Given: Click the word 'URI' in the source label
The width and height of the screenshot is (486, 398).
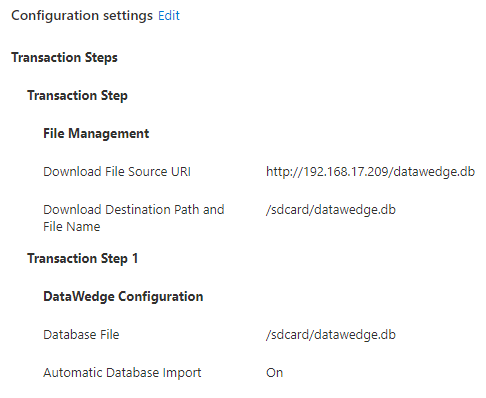Looking at the screenshot, I should [x=181, y=172].
